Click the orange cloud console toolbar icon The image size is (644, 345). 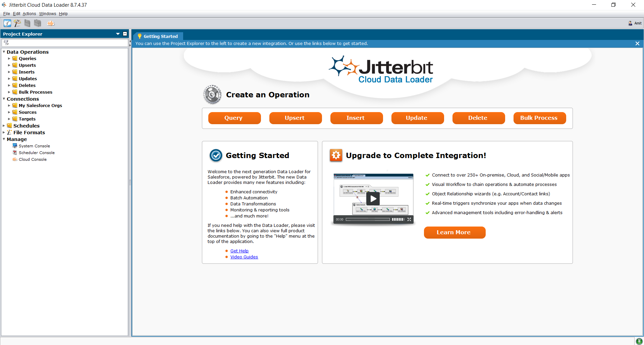[x=51, y=23]
